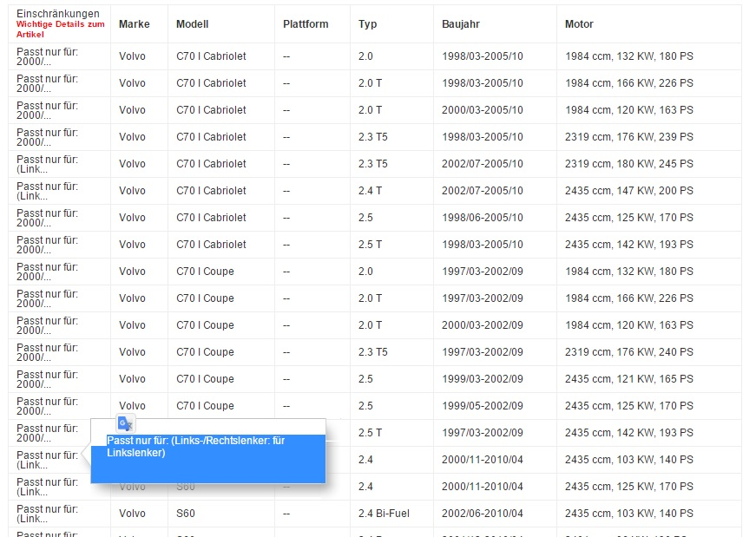
Task: Click 'Passt nur für: (Link...' in the 2.4 T row
Action: click(47, 192)
